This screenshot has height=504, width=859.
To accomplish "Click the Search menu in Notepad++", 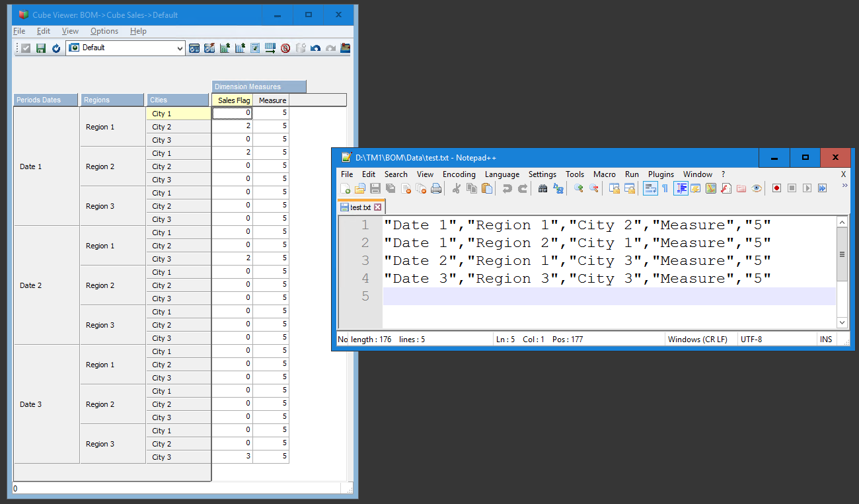I will 396,174.
